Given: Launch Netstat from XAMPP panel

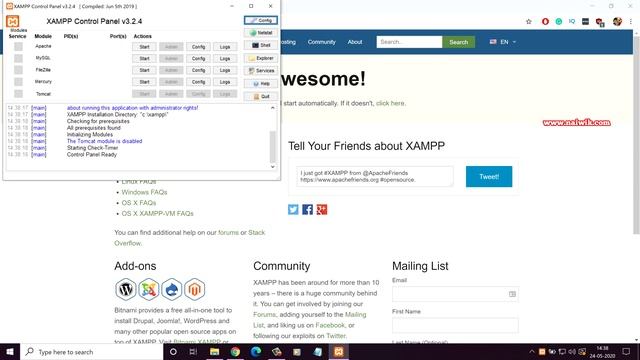Looking at the screenshot, I should (261, 33).
